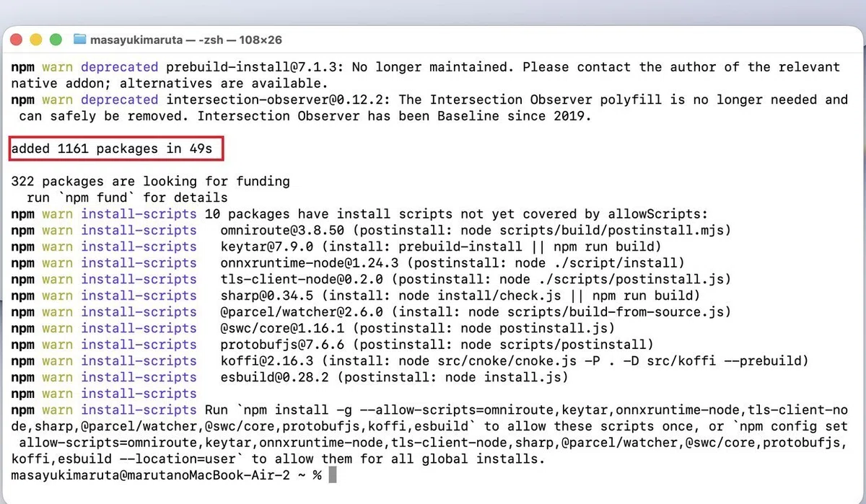Close the Terminal window with the red button
866x504 pixels.
17,39
